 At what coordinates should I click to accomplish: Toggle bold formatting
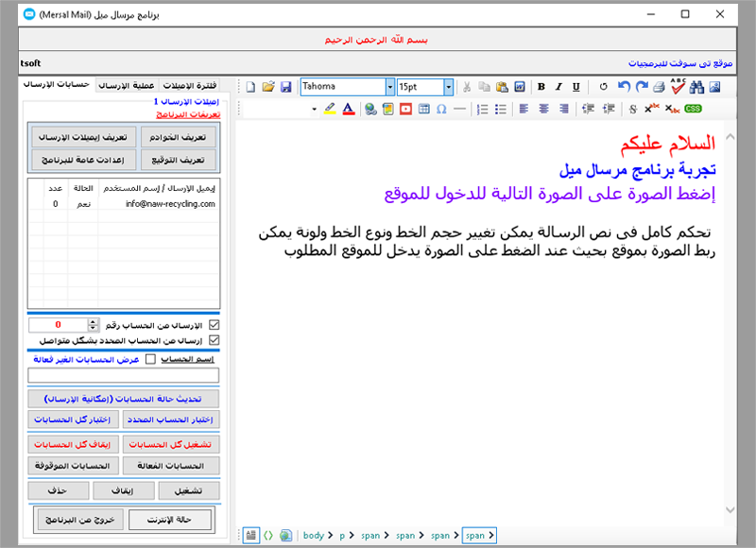[541, 87]
